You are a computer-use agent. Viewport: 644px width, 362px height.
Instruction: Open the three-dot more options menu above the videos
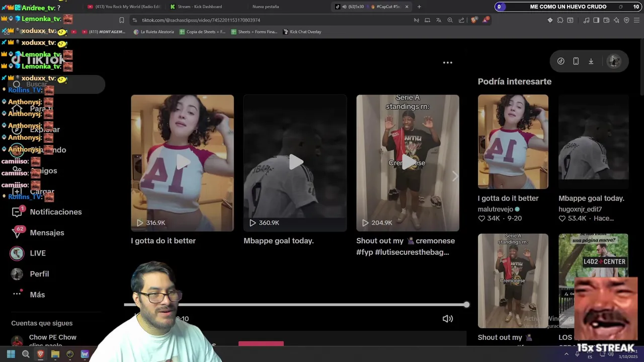pyautogui.click(x=447, y=63)
